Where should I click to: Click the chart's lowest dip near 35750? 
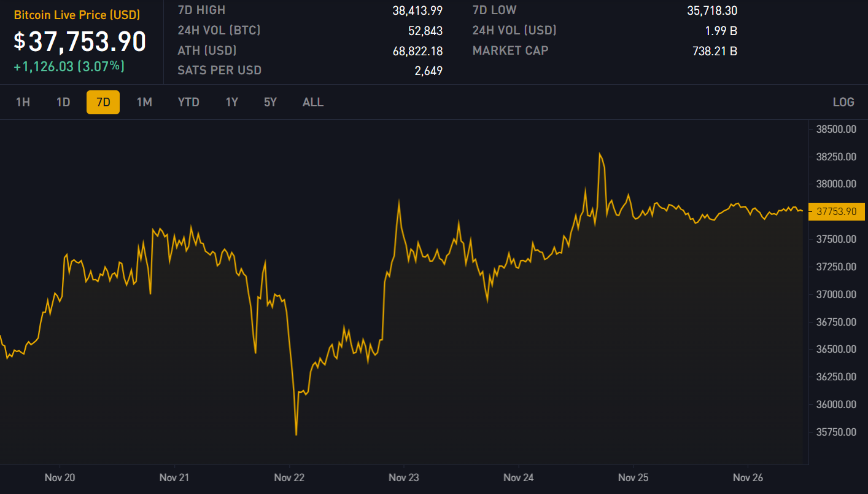[296, 434]
